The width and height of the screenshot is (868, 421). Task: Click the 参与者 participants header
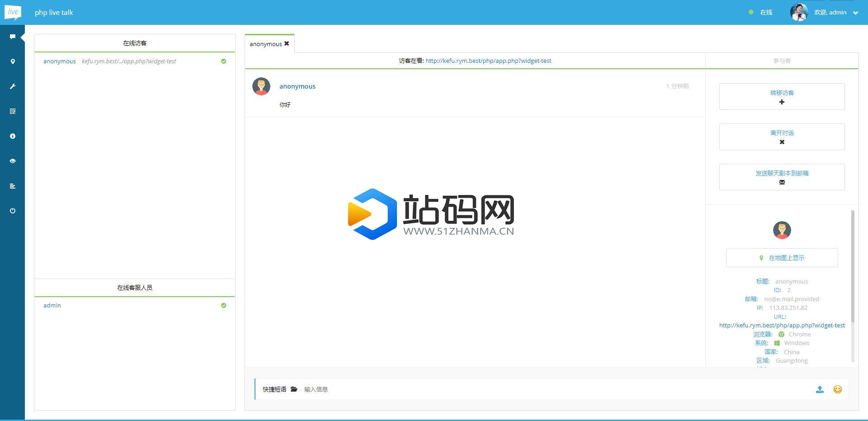pyautogui.click(x=782, y=61)
